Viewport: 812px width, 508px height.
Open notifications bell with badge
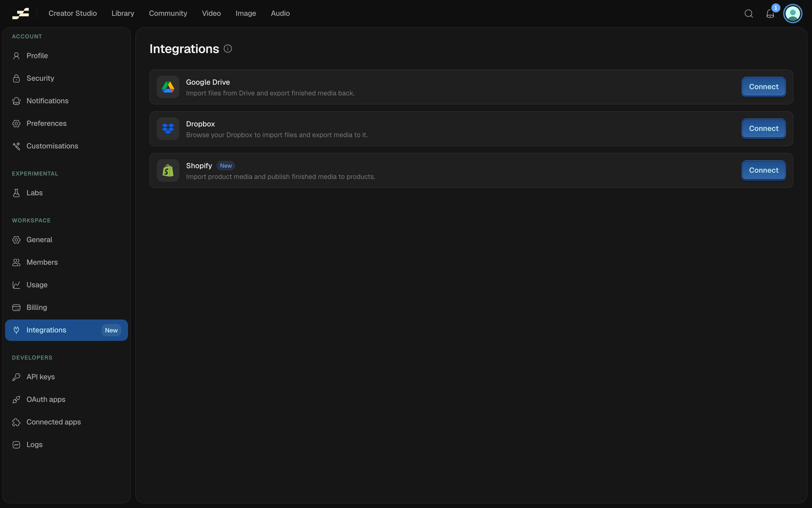pos(770,14)
